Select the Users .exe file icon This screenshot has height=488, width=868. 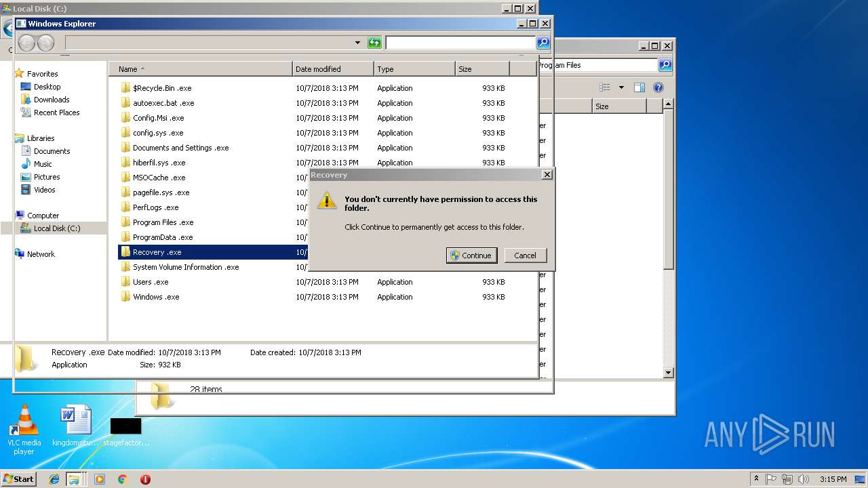(125, 282)
